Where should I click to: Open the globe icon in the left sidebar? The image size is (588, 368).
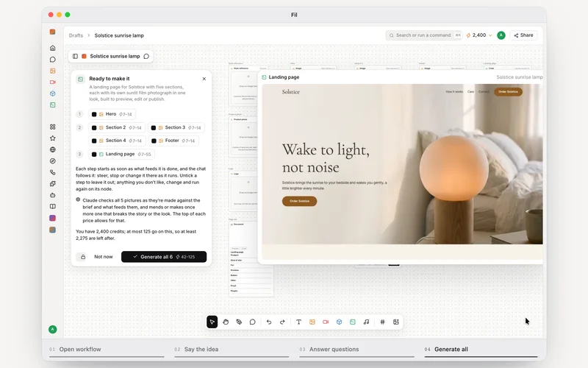point(52,149)
